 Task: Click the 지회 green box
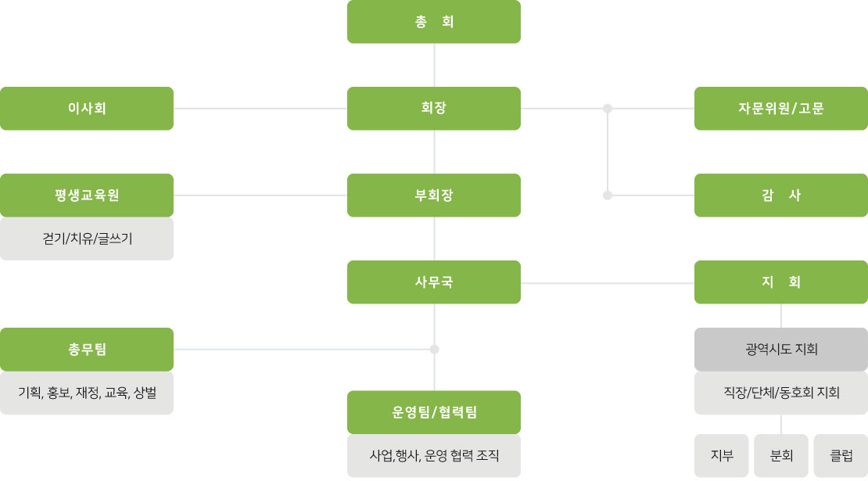781,282
